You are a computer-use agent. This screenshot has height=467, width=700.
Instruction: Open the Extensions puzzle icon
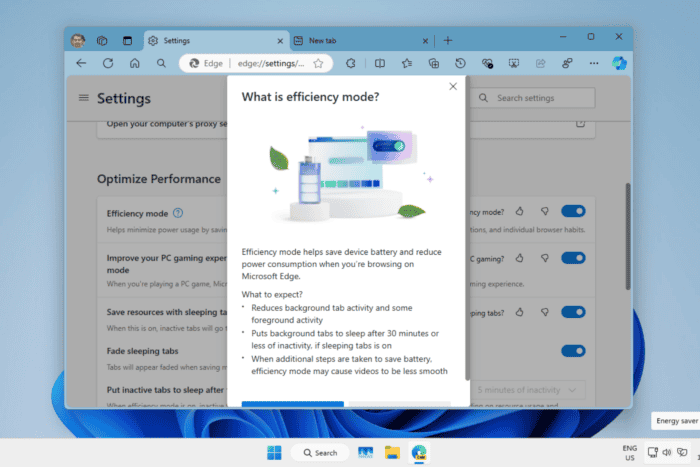click(351, 63)
